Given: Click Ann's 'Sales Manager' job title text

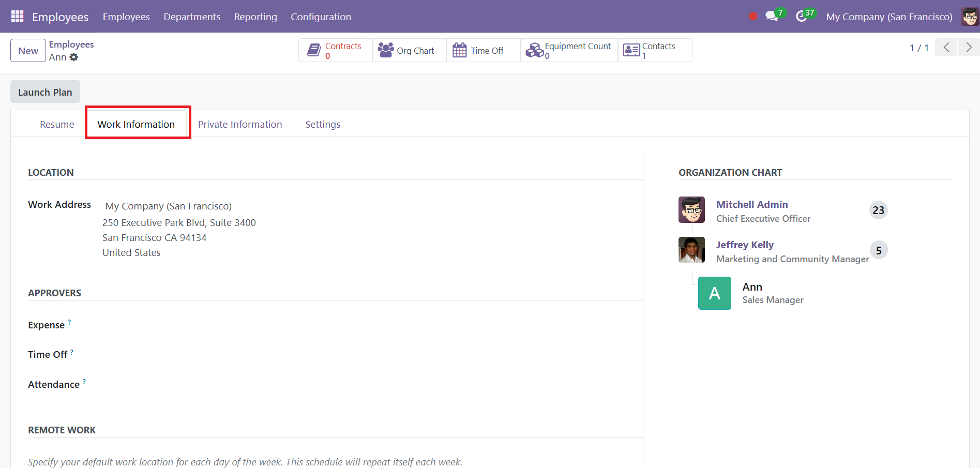Looking at the screenshot, I should [773, 300].
